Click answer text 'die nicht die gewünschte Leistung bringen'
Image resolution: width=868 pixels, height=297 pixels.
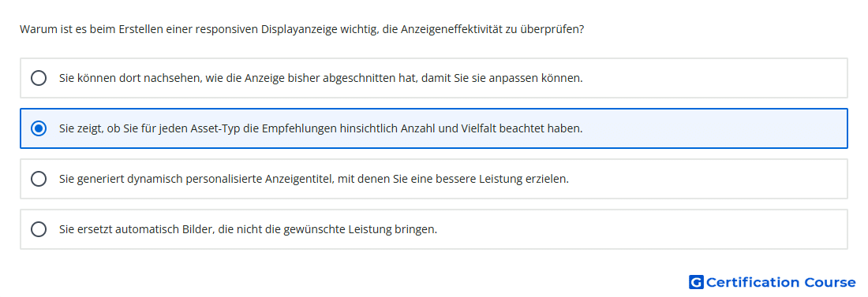[328, 229]
